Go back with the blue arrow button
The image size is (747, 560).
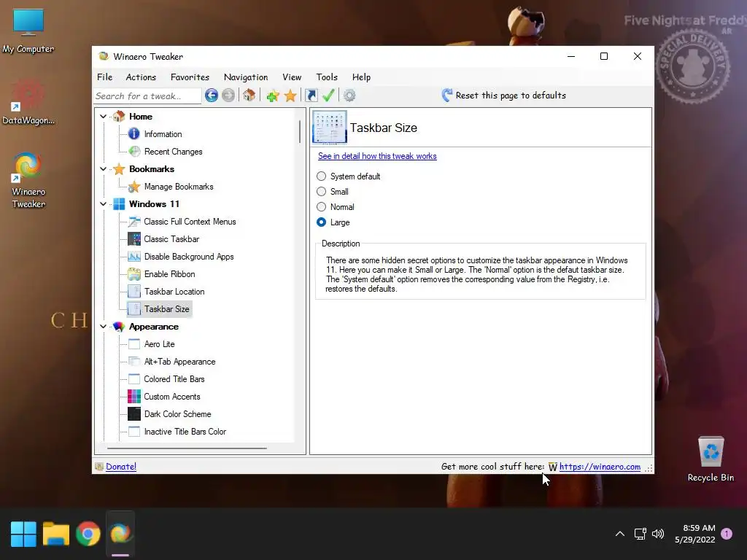(x=212, y=96)
